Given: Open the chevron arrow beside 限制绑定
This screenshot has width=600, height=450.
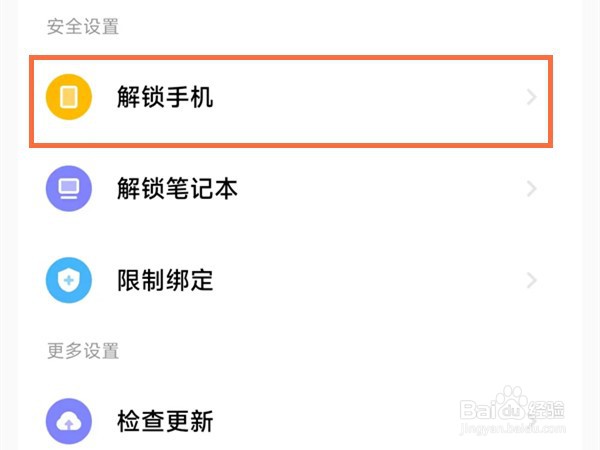Looking at the screenshot, I should tap(532, 280).
